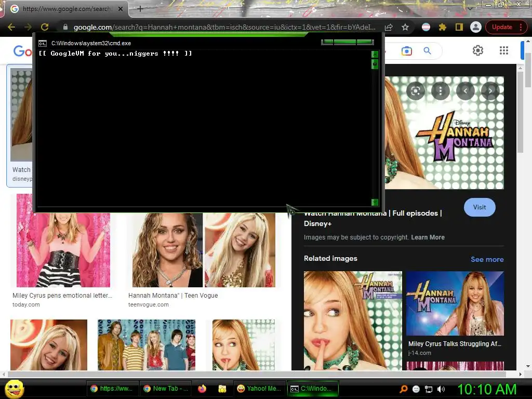Click cmd window scrollbar down arrow

(375, 202)
